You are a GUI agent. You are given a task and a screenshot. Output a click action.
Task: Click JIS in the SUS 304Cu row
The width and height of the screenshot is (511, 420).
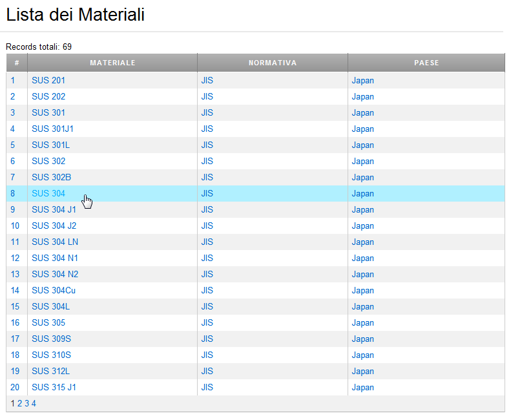pyautogui.click(x=207, y=290)
